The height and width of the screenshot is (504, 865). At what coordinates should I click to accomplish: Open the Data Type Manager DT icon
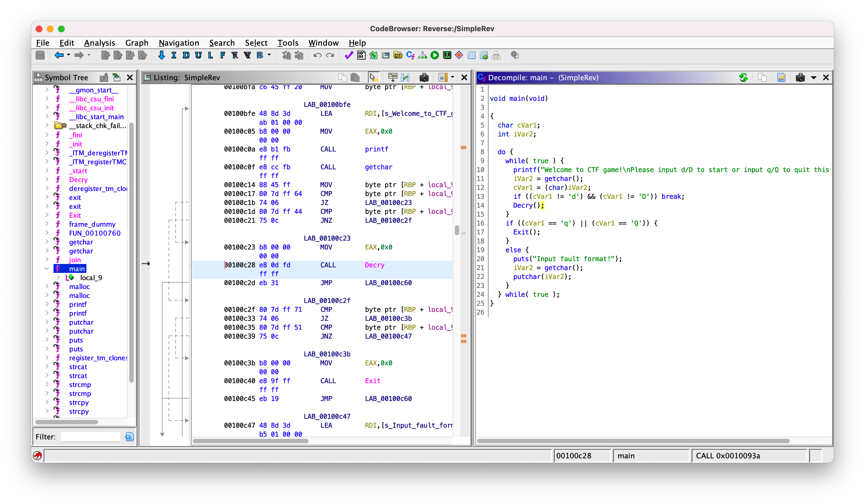[x=398, y=55]
